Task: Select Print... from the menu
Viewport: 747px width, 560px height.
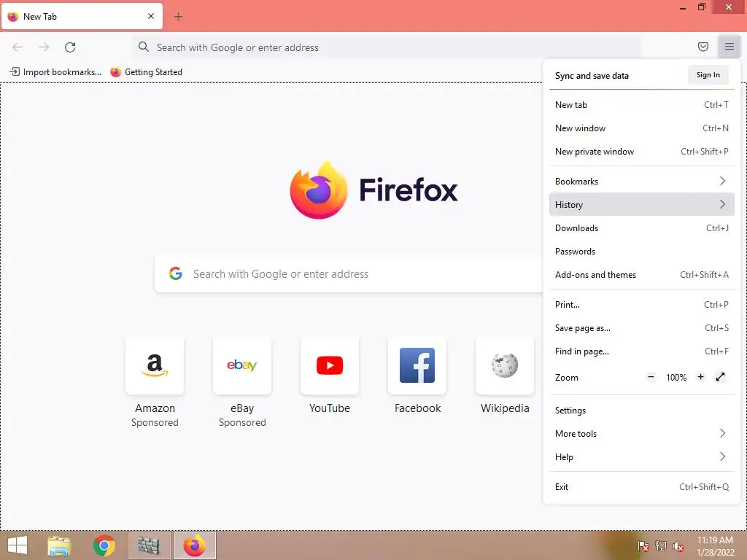Action: pos(642,305)
